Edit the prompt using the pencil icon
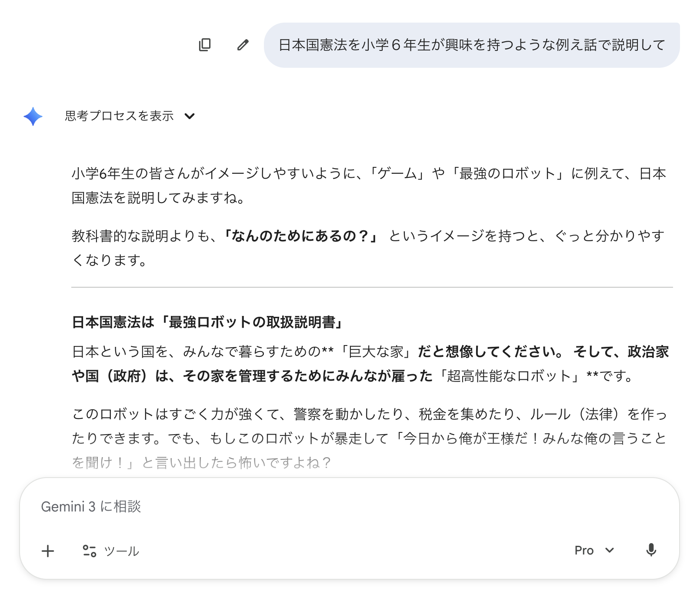The width and height of the screenshot is (700, 591). (x=243, y=45)
